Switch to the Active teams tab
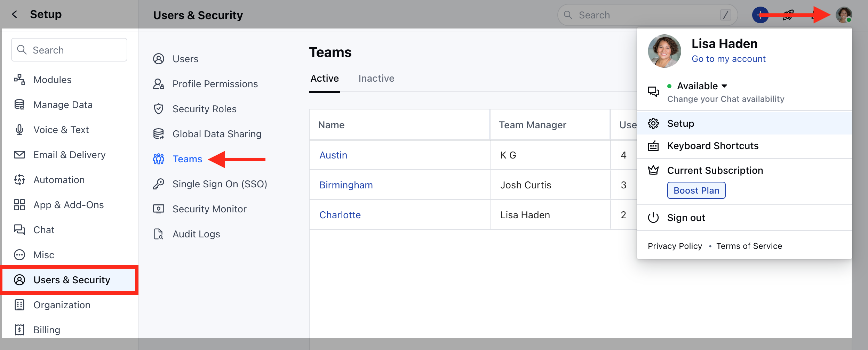This screenshot has height=350, width=868. click(324, 78)
